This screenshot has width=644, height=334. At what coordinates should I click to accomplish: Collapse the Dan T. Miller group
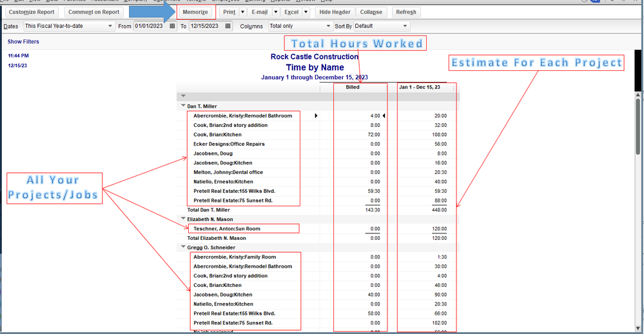click(x=183, y=106)
